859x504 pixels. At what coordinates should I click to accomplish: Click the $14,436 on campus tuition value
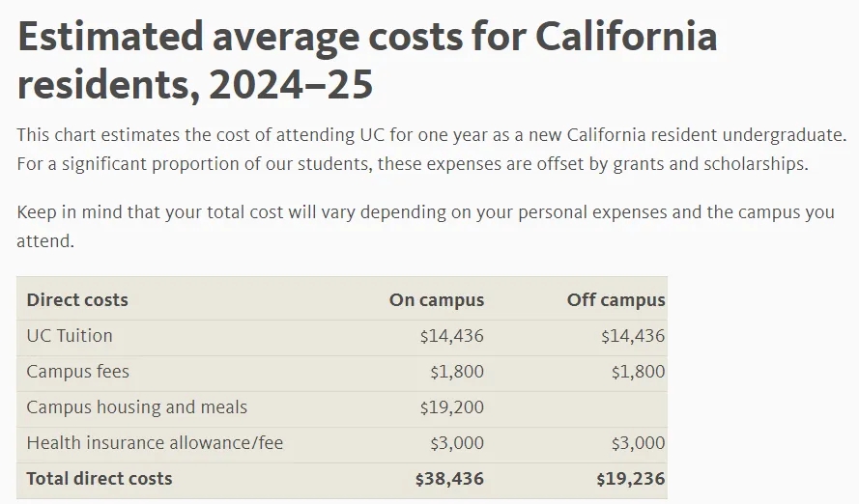pyautogui.click(x=451, y=336)
